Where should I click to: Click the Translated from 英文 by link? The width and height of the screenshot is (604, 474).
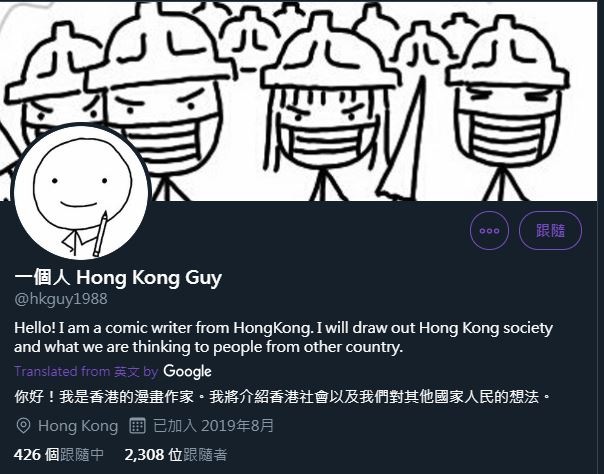86,371
